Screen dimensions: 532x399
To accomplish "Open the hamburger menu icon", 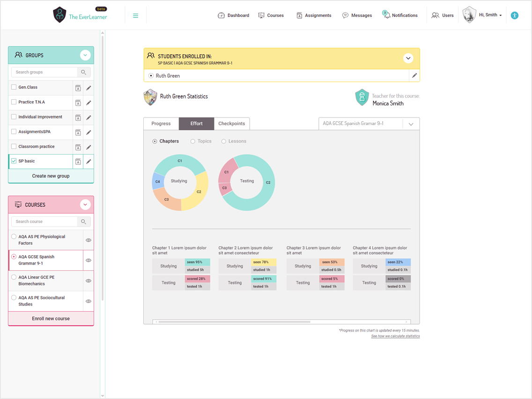I will click(x=135, y=15).
